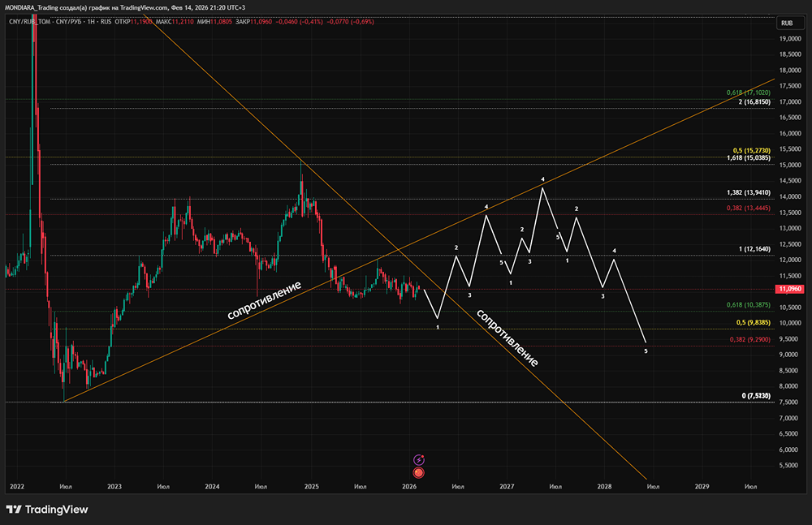Click 2024 on the time axis
This screenshot has width=812, height=525.
point(212,487)
